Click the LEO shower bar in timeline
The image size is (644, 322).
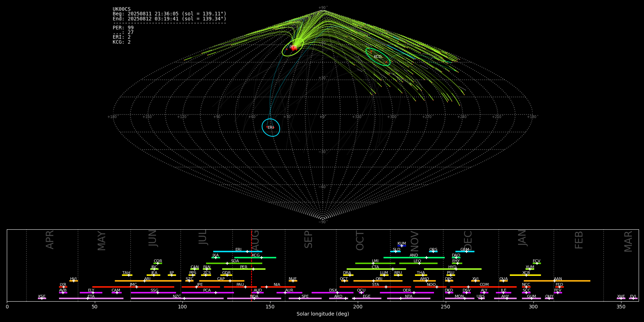click(418, 263)
